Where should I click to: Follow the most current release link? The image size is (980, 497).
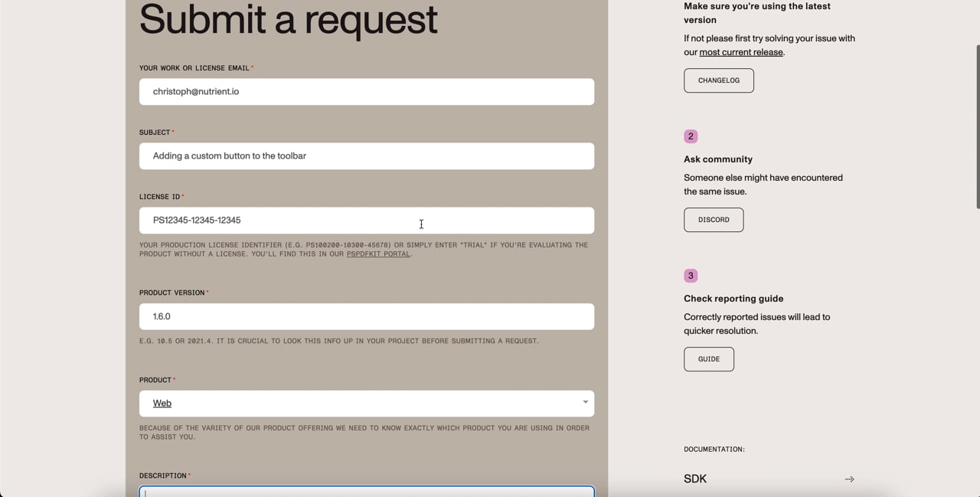pos(741,52)
